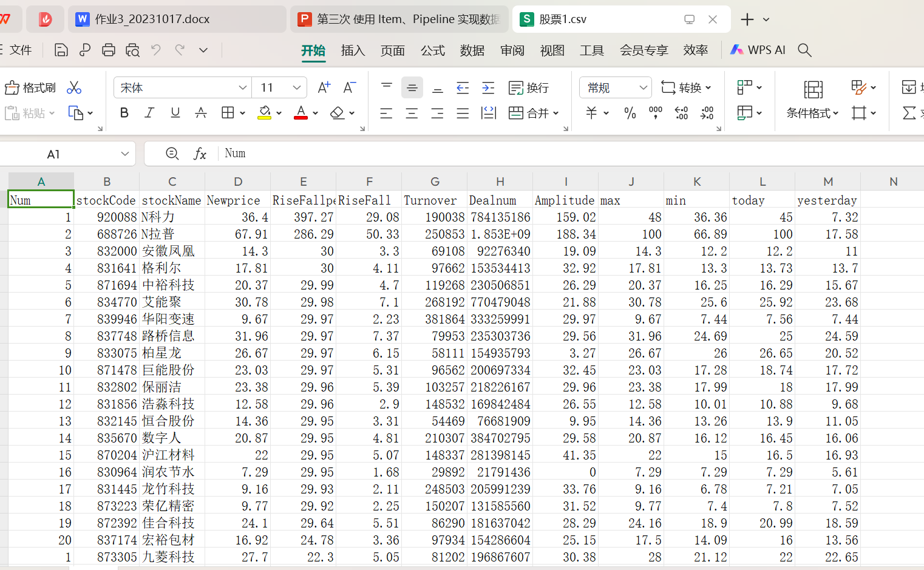The height and width of the screenshot is (570, 924).
Task: Open number format dropdown showing 常规
Action: point(644,88)
